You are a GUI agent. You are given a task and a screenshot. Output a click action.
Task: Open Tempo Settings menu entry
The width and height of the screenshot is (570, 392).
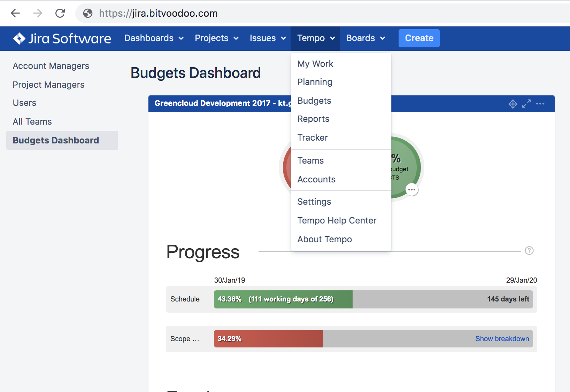pos(341,202)
